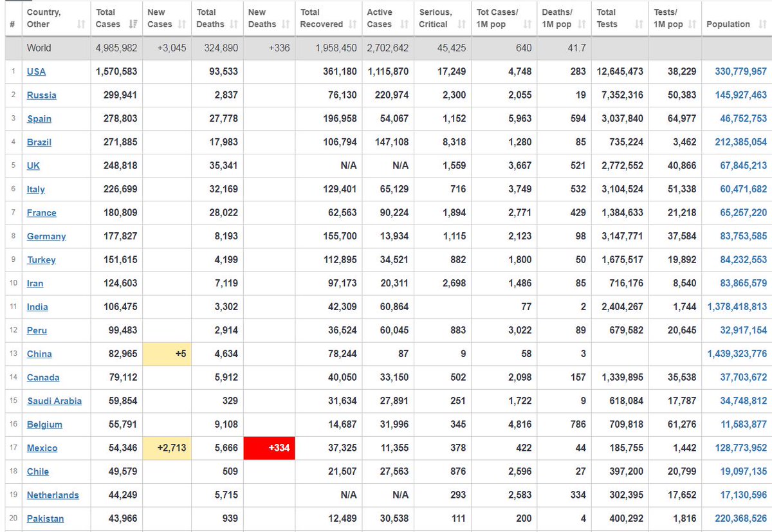Sort by Country, Other column arrows

coord(81,24)
